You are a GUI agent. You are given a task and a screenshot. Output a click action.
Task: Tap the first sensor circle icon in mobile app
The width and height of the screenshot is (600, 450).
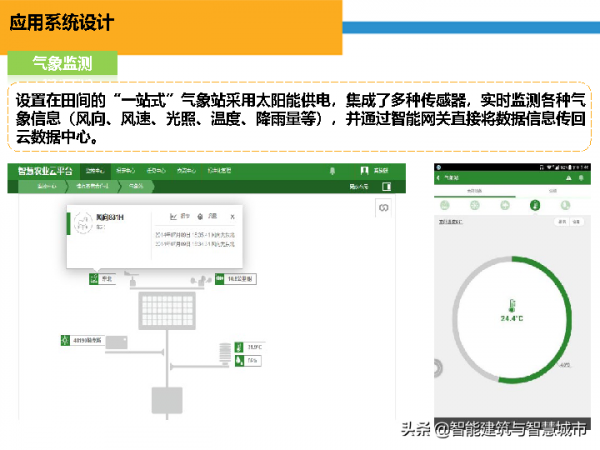(445, 205)
